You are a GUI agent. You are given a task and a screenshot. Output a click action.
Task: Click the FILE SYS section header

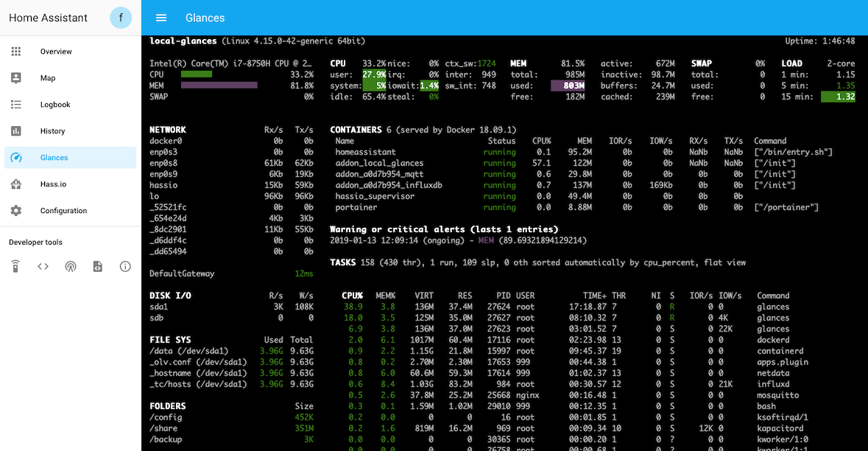click(170, 340)
